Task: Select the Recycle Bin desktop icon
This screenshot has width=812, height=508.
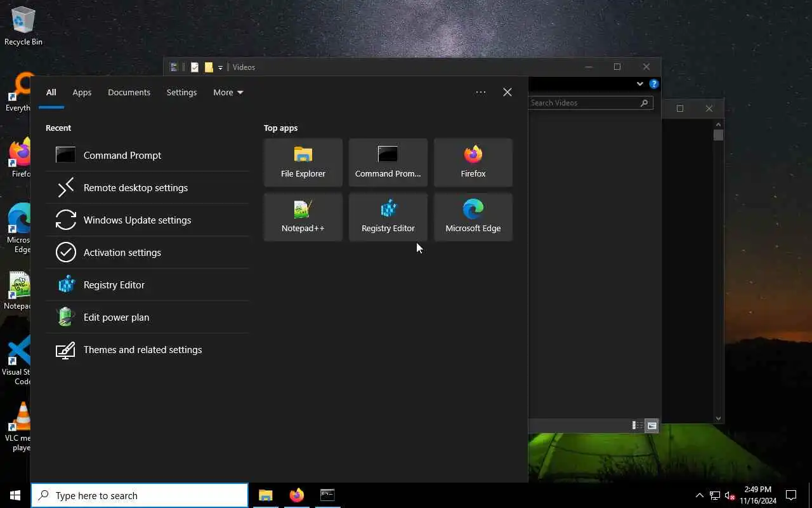Action: 23,26
